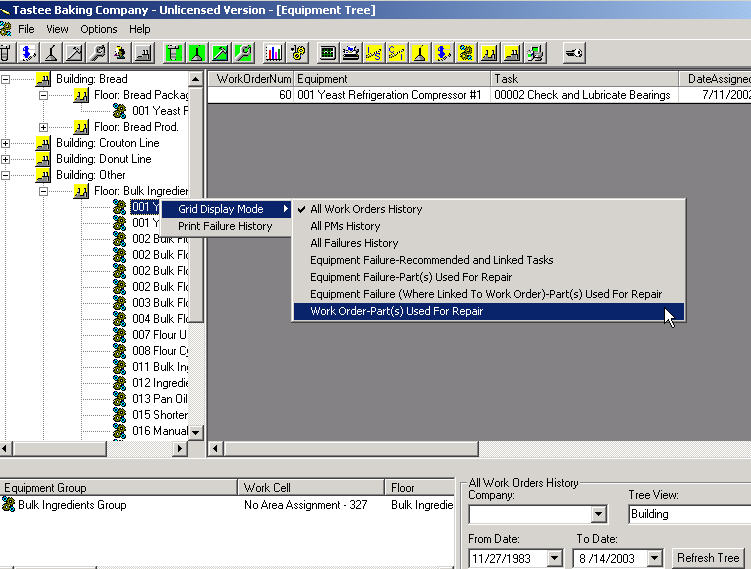Toggle the checked All Work Orders History item
751x569 pixels.
pos(489,209)
